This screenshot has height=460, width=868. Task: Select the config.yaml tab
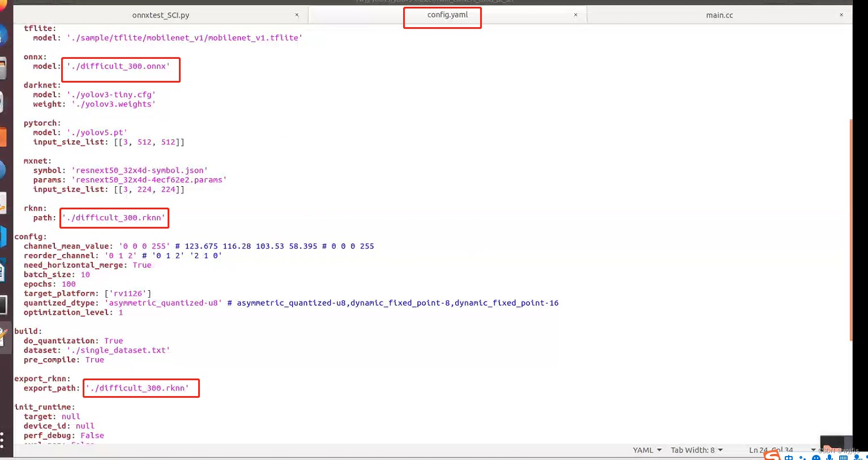pyautogui.click(x=447, y=15)
